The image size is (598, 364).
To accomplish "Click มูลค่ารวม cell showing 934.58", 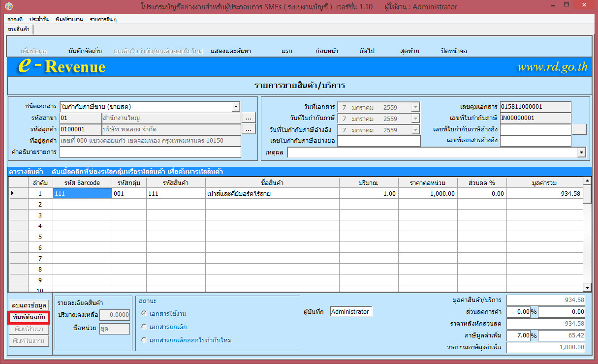I will (x=545, y=193).
